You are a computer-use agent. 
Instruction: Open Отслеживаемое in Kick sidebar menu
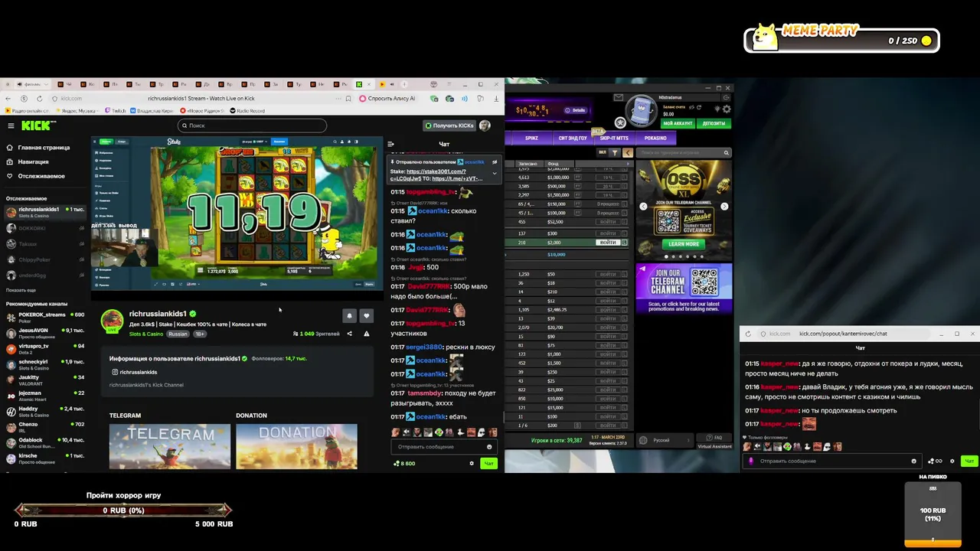(x=35, y=176)
